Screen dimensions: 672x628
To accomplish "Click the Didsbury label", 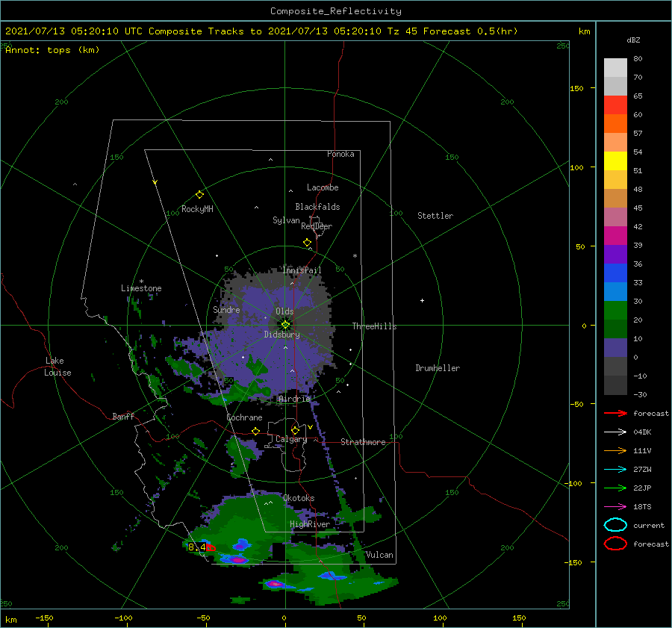I will pos(281,335).
